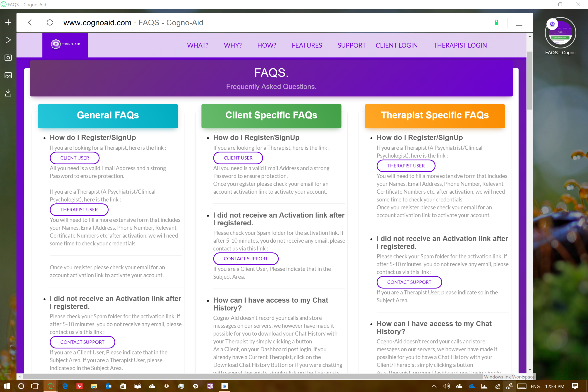This screenshot has height=392, width=588.
Task: Click THERAPIST USER button under General FAQs
Action: pos(79,210)
